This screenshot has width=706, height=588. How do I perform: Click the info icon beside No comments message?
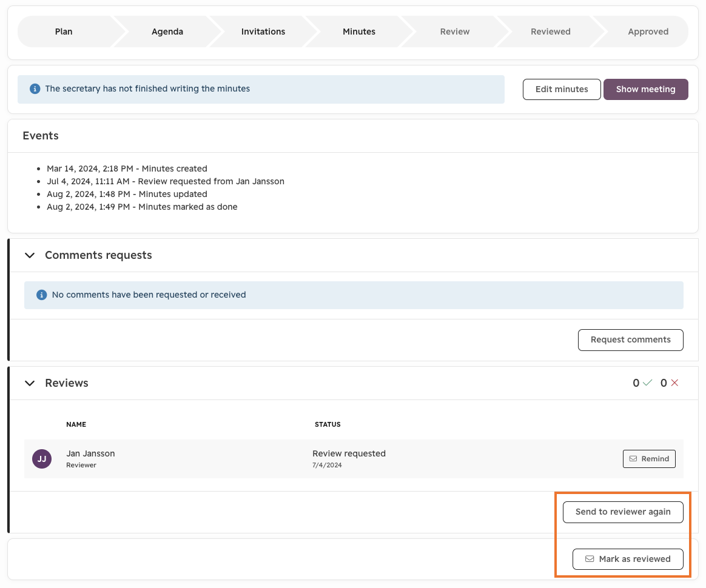click(x=41, y=295)
